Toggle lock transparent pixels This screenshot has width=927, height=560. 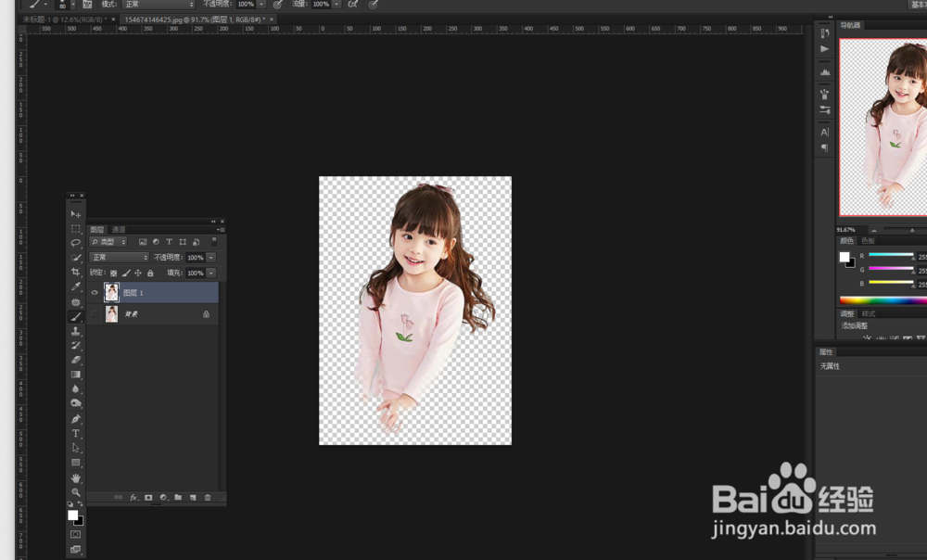coord(113,274)
